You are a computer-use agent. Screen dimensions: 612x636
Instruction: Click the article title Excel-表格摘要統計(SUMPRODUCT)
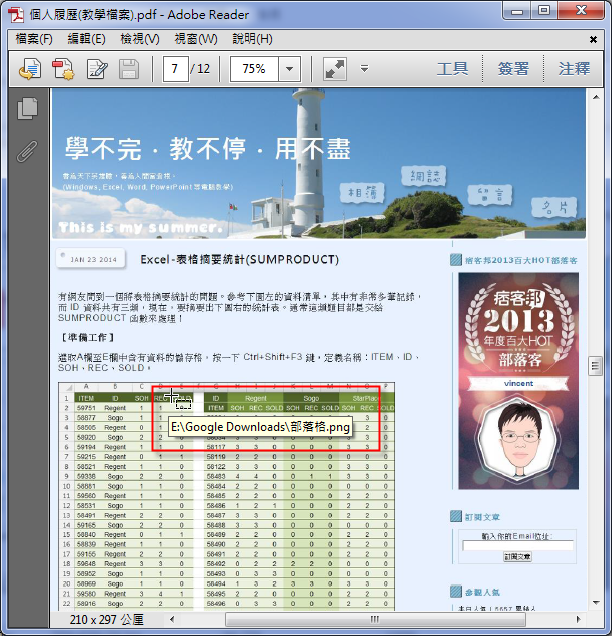[x=240, y=260]
